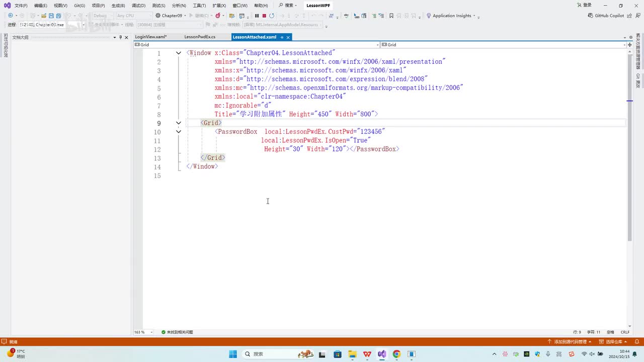The height and width of the screenshot is (362, 644).
Task: Show hidden system tray icons
Action: tap(494, 354)
